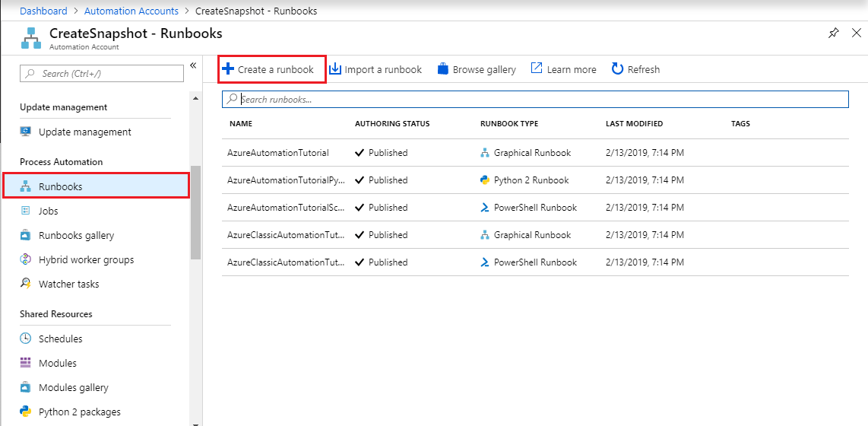
Task: Sort by the NAME column header
Action: pos(241,123)
